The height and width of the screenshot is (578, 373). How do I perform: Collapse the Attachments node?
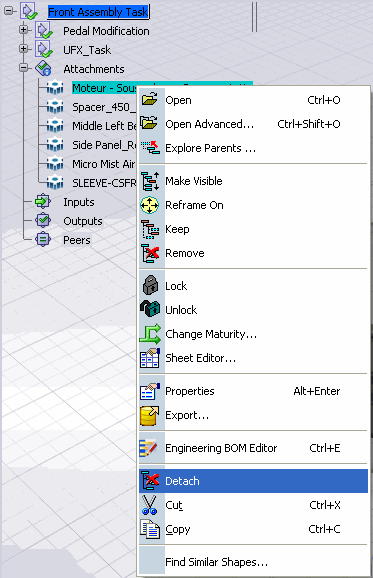24,68
